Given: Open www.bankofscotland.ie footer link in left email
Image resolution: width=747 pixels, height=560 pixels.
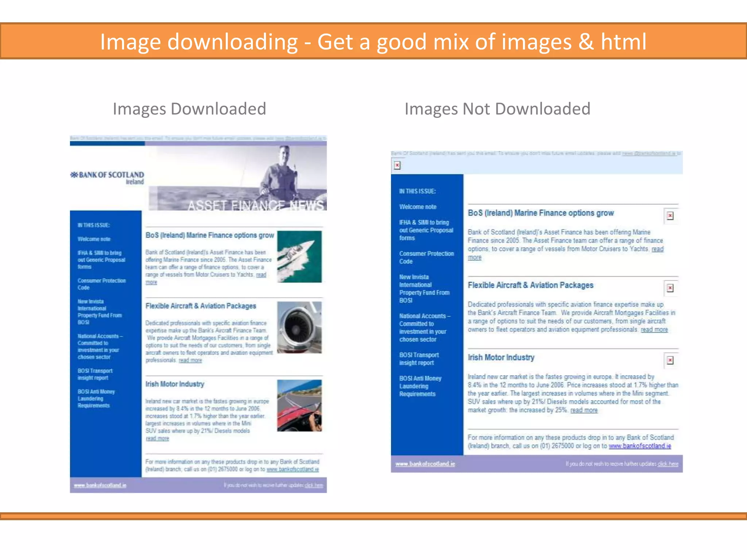Looking at the screenshot, I should pos(100,485).
